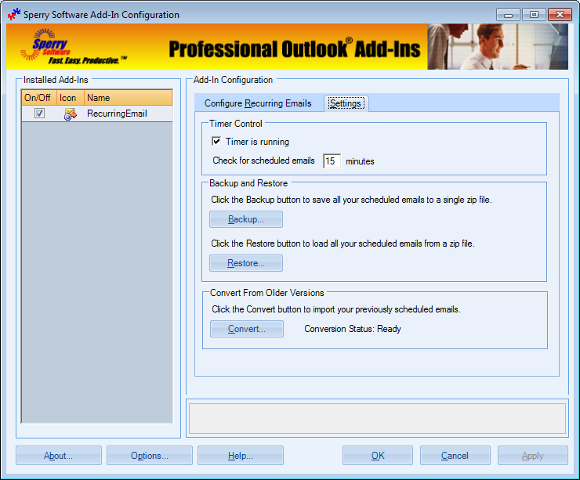Select the Settings tab
Screen dimensions: 580x480
tap(345, 103)
